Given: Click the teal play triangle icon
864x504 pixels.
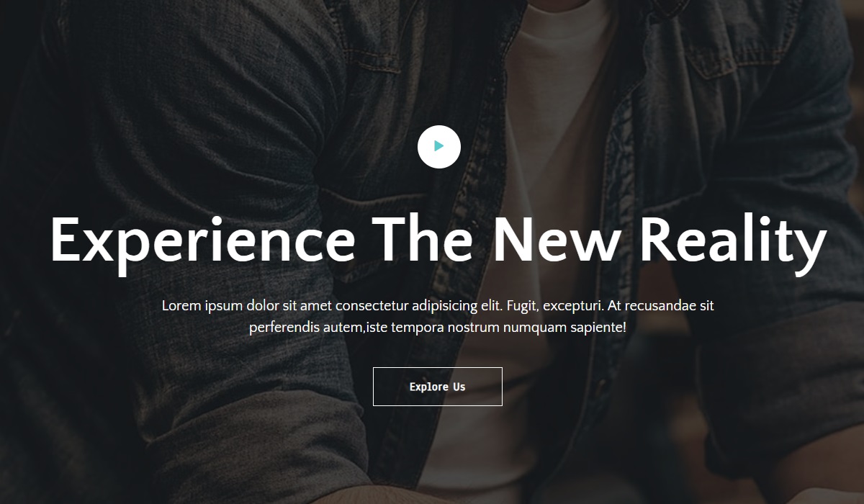Looking at the screenshot, I should [439, 147].
